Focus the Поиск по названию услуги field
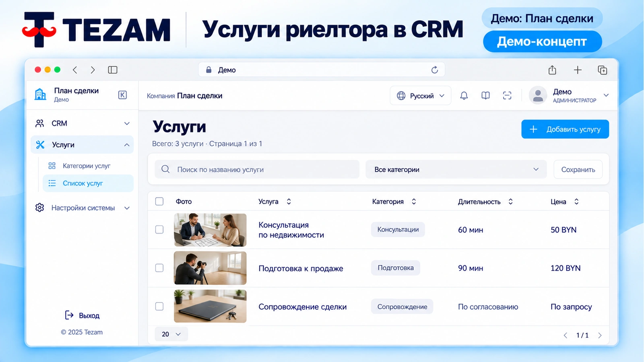644x362 pixels. [x=257, y=169]
